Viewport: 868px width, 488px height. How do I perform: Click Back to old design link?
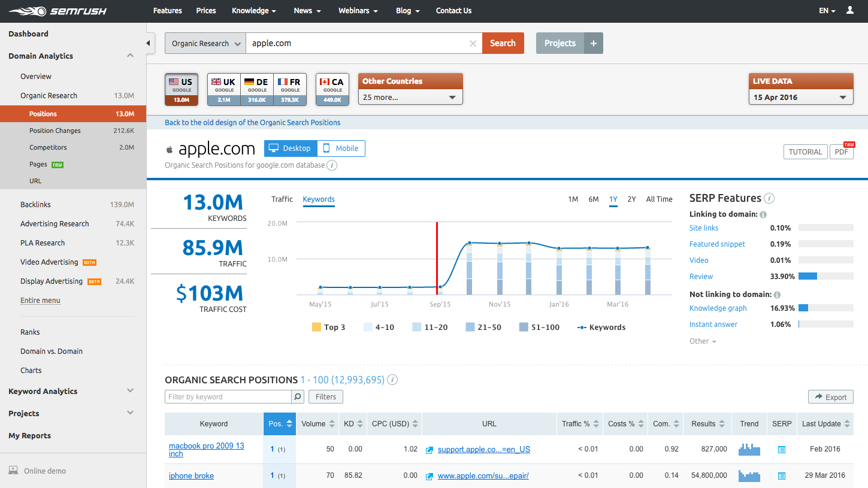pos(252,123)
